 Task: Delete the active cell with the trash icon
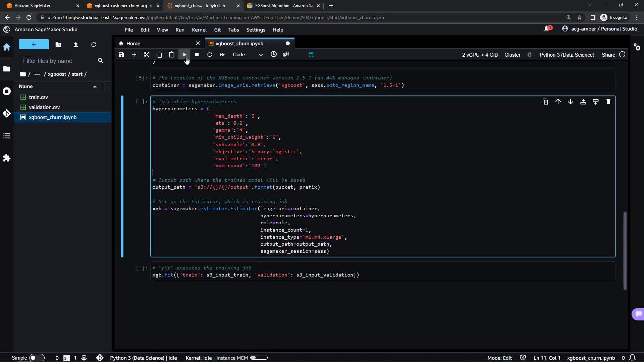click(x=608, y=102)
